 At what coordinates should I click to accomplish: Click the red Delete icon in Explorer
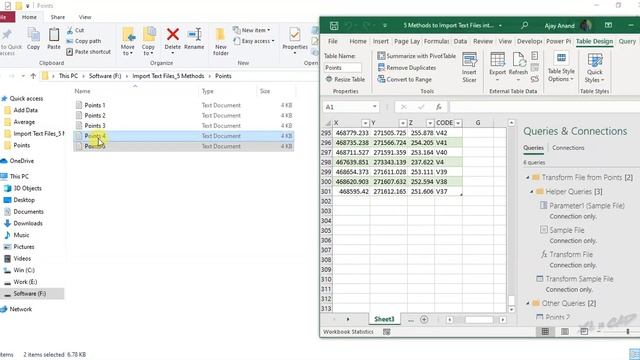[x=173, y=34]
